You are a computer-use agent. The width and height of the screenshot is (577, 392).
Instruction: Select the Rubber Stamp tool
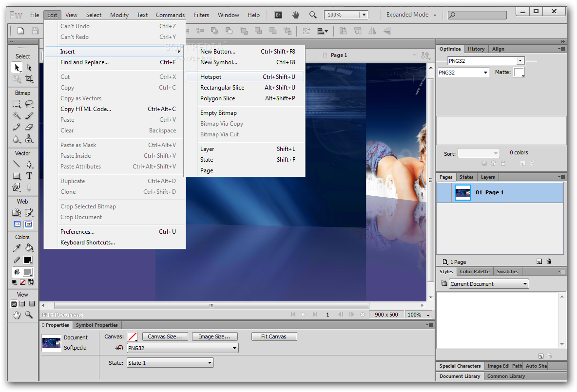(x=29, y=139)
